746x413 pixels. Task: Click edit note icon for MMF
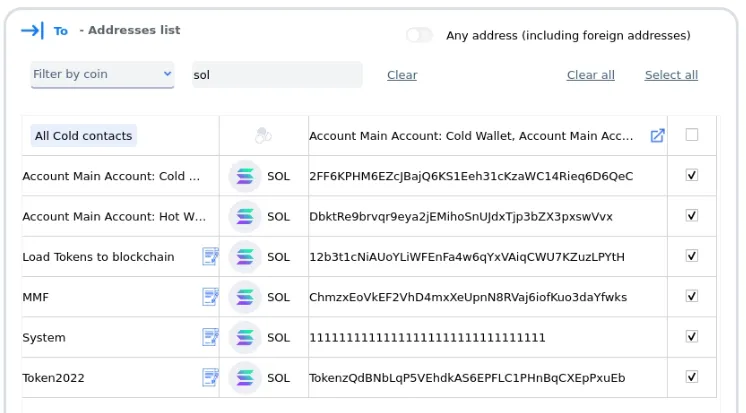210,297
